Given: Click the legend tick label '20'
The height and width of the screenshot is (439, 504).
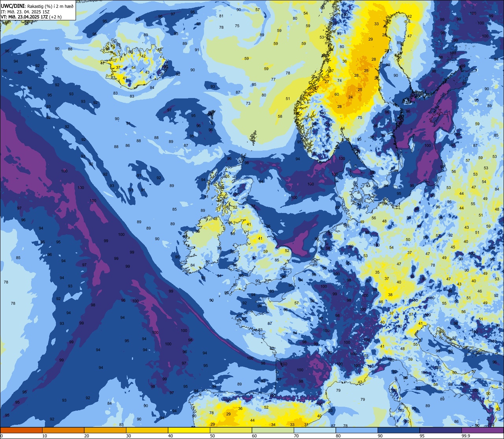Looking at the screenshot, I should (x=86, y=436).
